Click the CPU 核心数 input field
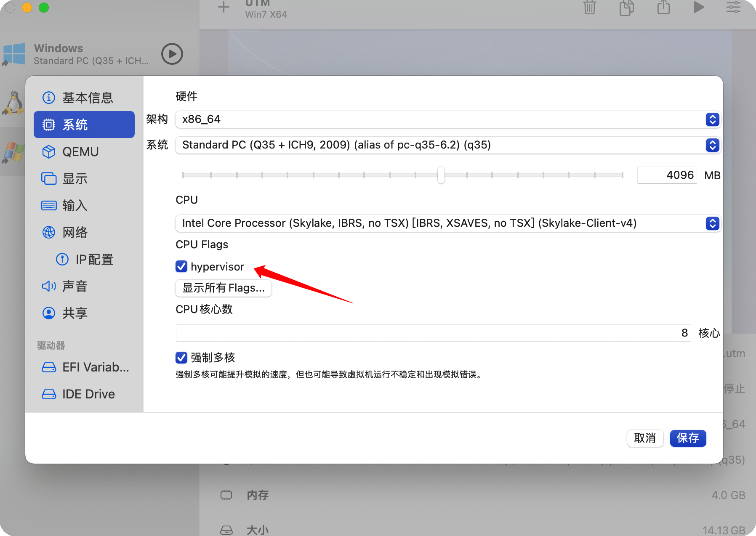Viewport: 756px width, 536px height. point(433,333)
